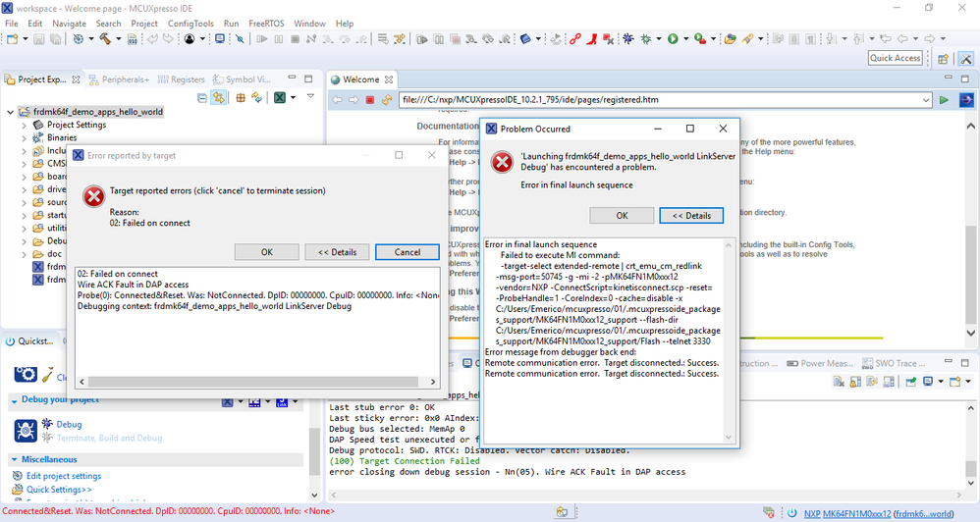Open Project Explorer View Menu triangle
The image size is (980, 522).
[310, 97]
